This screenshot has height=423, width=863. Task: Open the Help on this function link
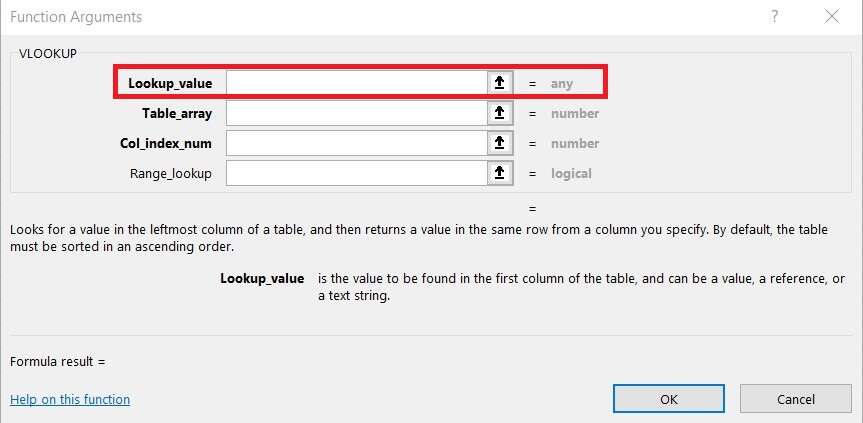point(70,399)
